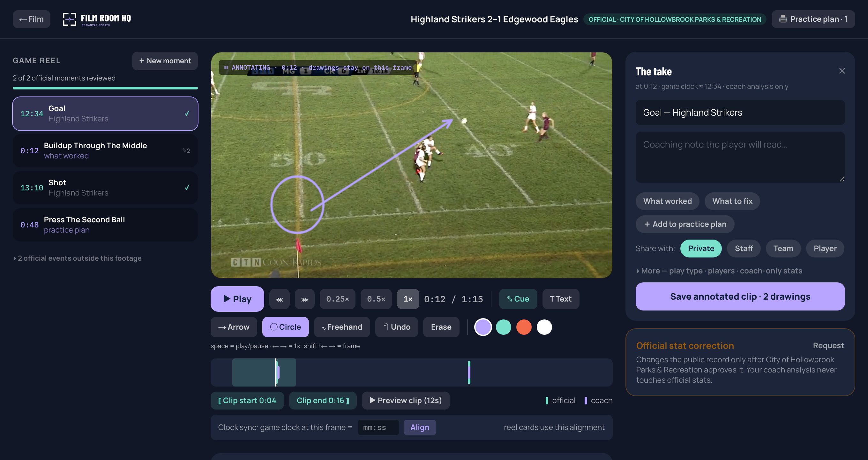Go back using the Film button
This screenshot has width=868, height=460.
[x=31, y=19]
